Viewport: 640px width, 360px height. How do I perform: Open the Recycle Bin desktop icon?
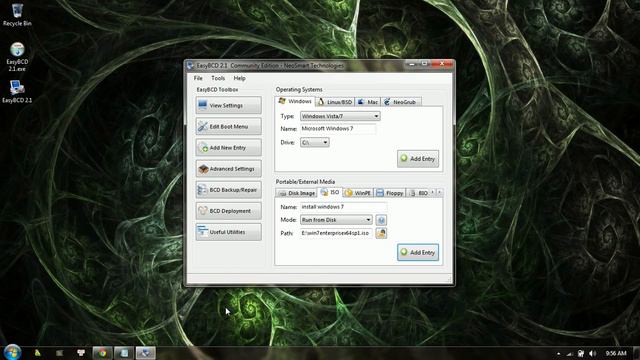point(17,15)
